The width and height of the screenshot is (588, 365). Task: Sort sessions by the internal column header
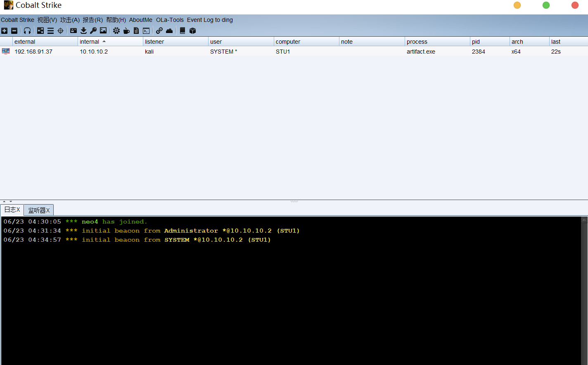tap(110, 42)
